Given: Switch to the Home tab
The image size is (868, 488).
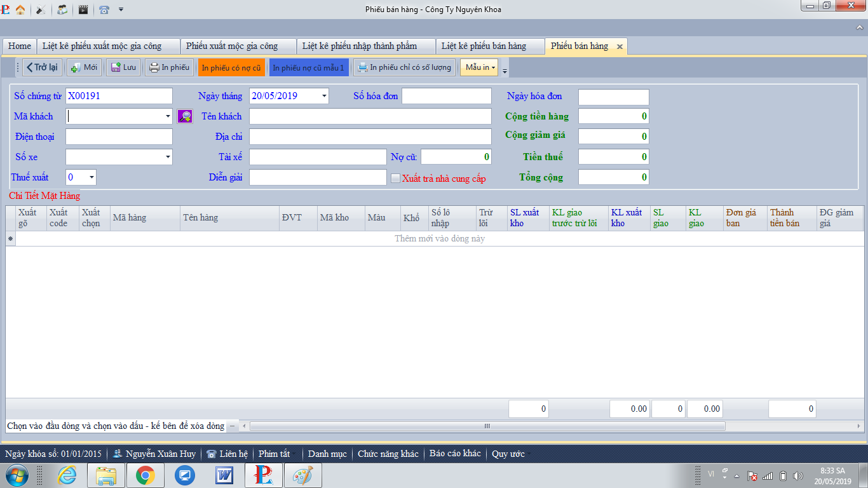Looking at the screenshot, I should point(20,46).
